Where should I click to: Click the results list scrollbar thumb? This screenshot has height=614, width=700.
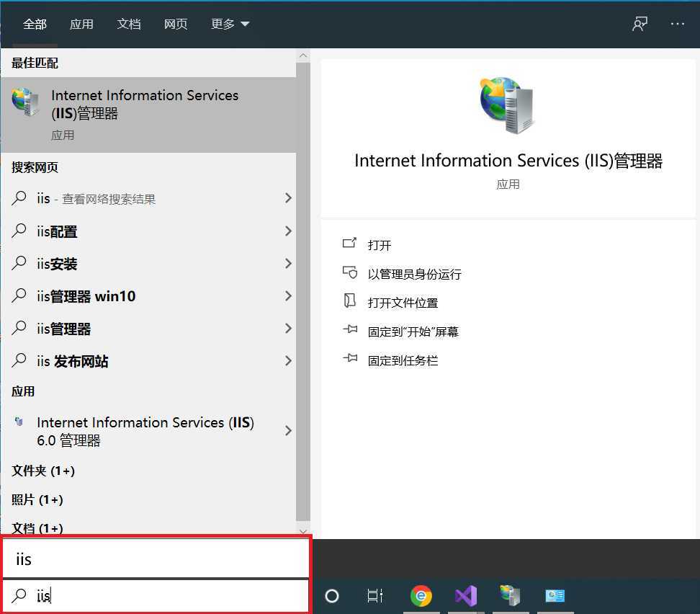pyautogui.click(x=303, y=291)
